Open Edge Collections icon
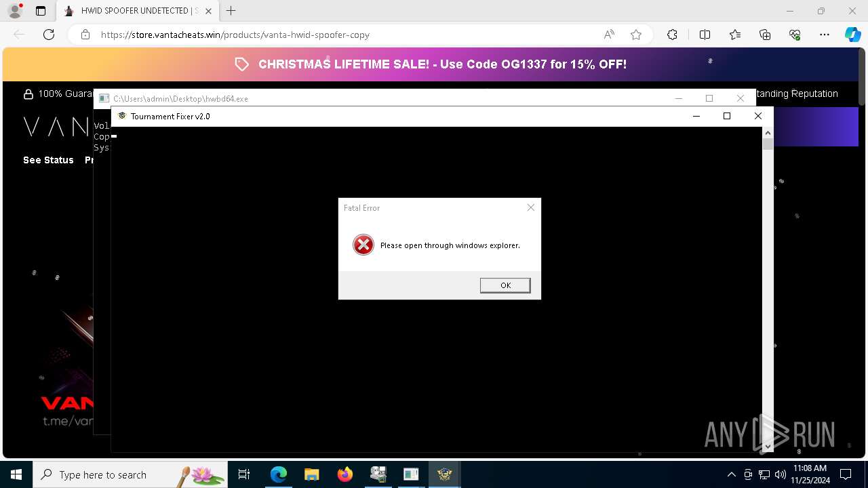The width and height of the screenshot is (868, 488). [765, 35]
